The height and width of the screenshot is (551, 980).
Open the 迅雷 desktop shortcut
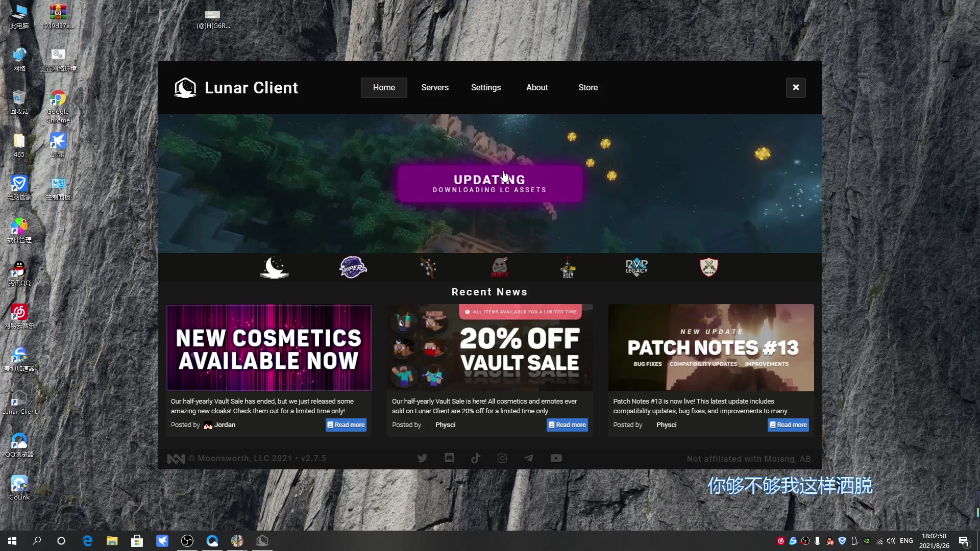(58, 144)
